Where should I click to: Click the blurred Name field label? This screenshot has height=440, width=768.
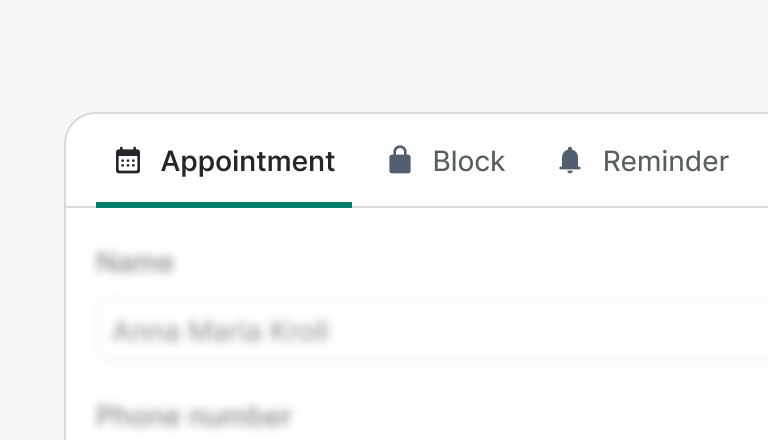(x=135, y=263)
